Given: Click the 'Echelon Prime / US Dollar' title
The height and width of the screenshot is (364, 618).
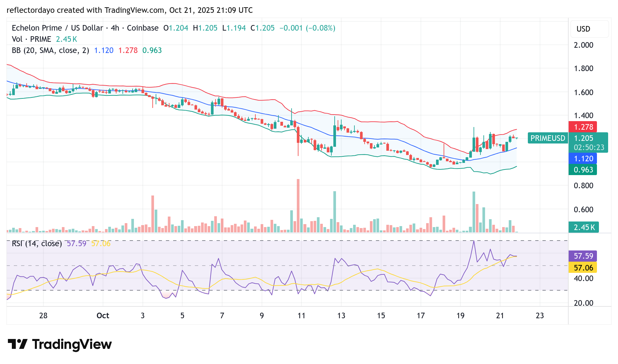Looking at the screenshot, I should pos(57,28).
